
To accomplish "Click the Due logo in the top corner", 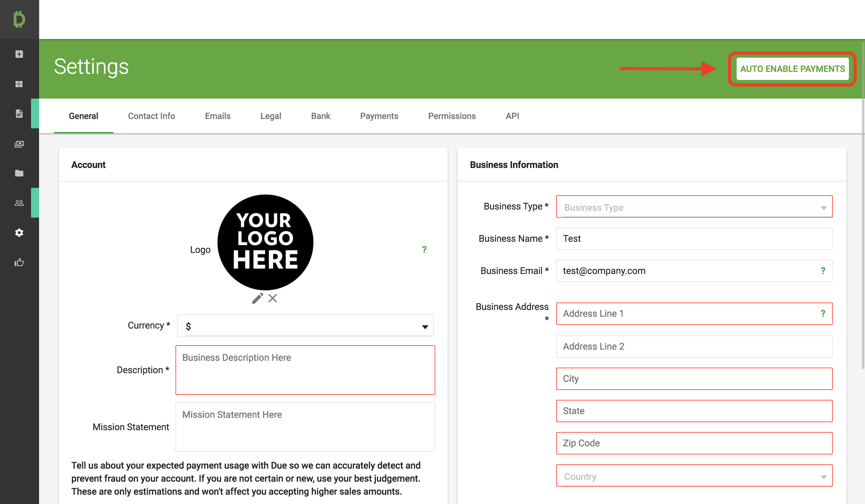I will (x=19, y=20).
